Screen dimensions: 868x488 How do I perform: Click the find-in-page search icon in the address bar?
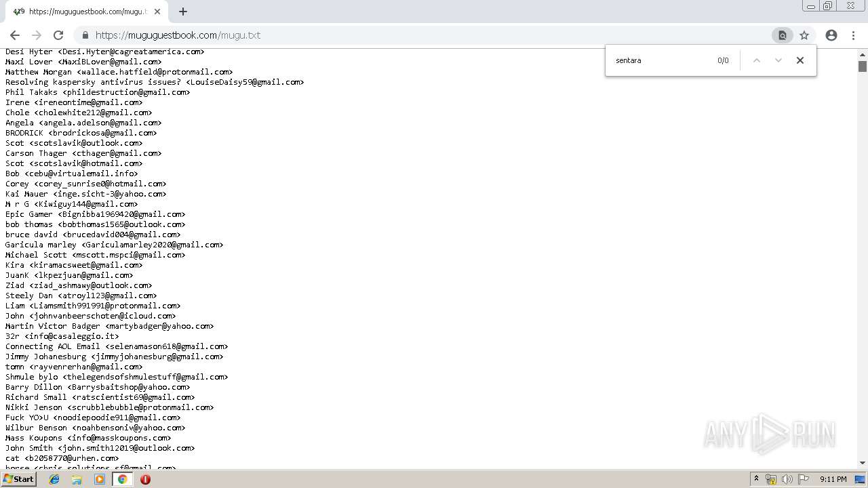point(782,35)
